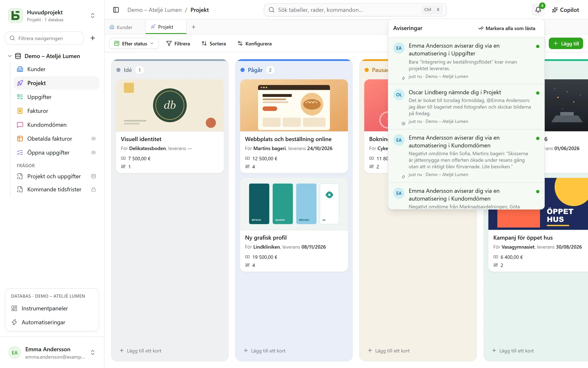Viewport: 588px width, 368px height.
Task: Click Markera alla som lästa
Action: pos(507,28)
